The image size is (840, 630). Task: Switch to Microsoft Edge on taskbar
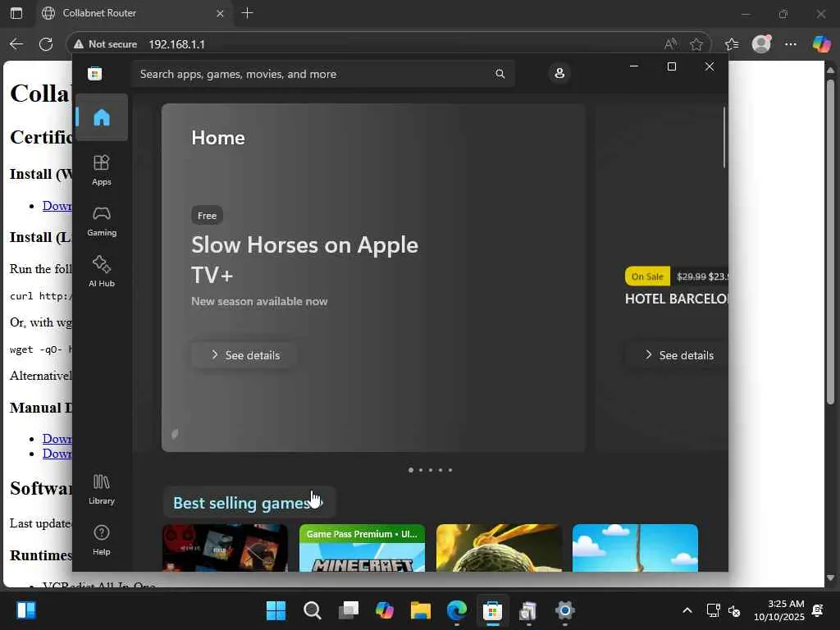point(456,610)
